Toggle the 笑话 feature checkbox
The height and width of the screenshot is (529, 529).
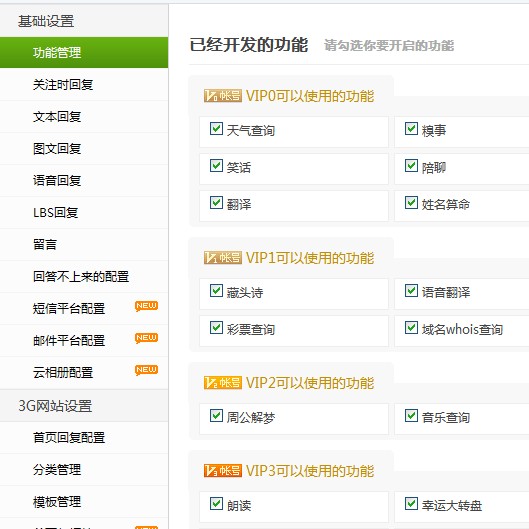(x=216, y=166)
